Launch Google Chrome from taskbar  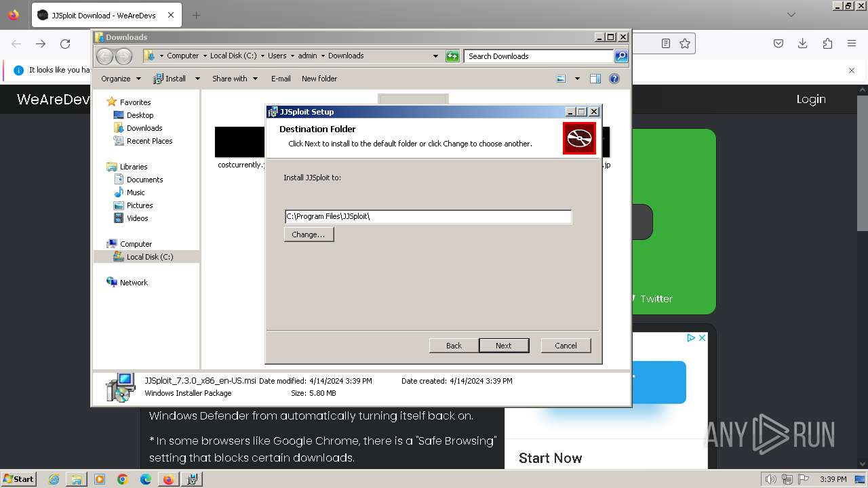(x=123, y=479)
